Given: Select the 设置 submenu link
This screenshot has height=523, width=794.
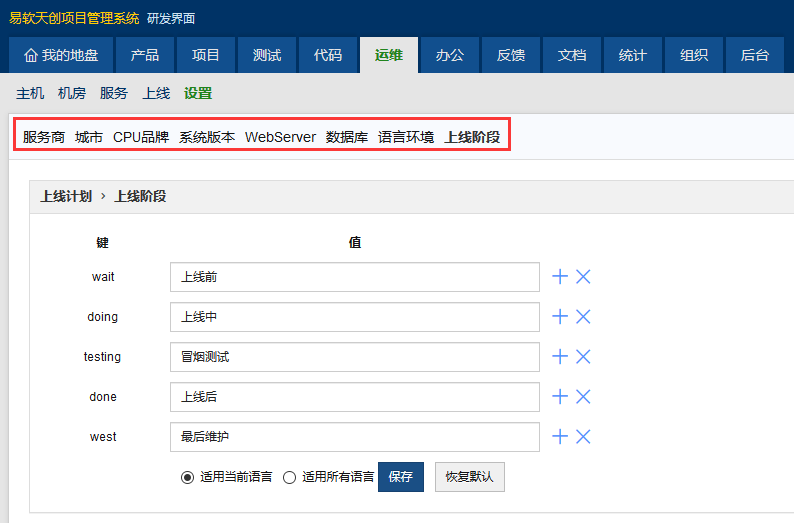Looking at the screenshot, I should point(198,93).
